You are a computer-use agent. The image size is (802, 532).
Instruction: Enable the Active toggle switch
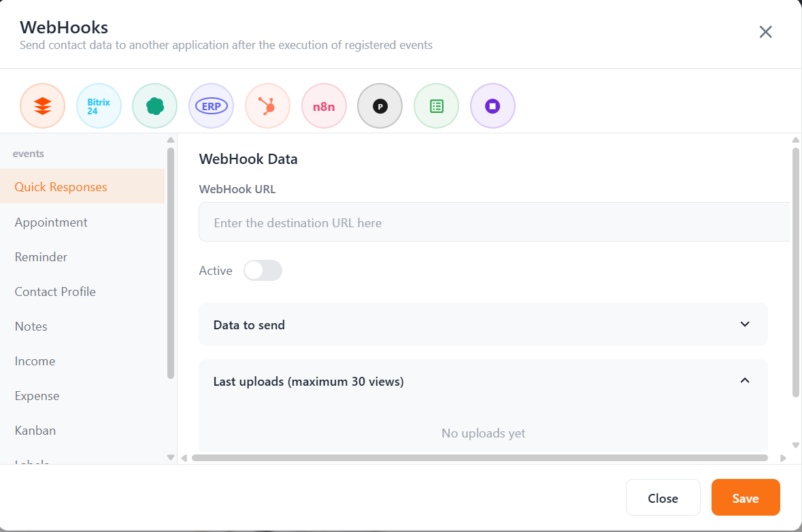point(263,270)
